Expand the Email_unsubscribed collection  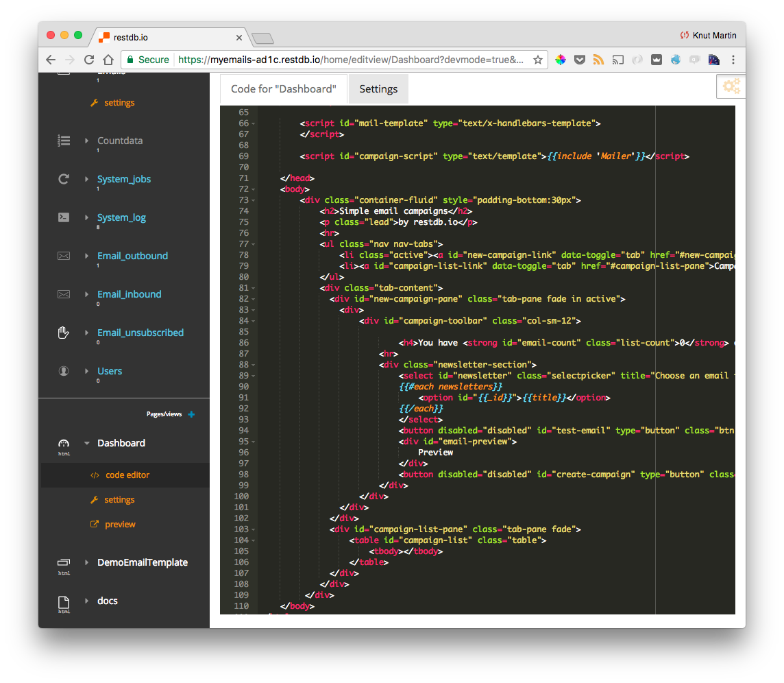tap(86, 333)
